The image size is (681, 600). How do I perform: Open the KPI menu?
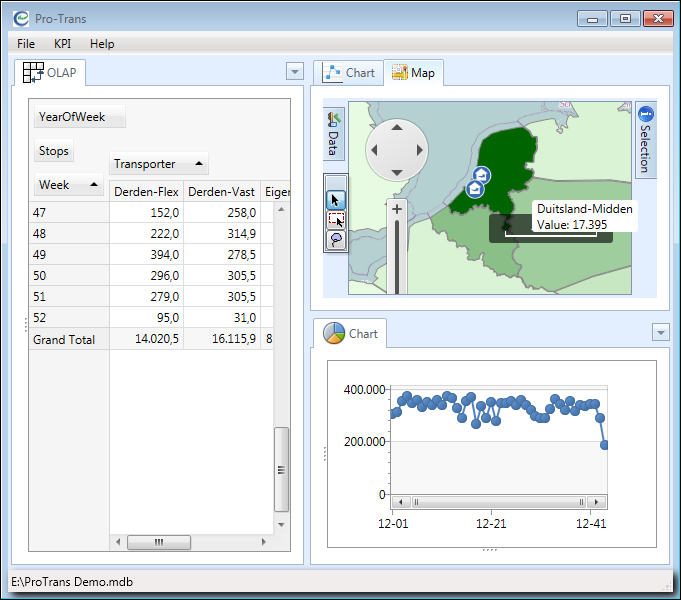62,44
